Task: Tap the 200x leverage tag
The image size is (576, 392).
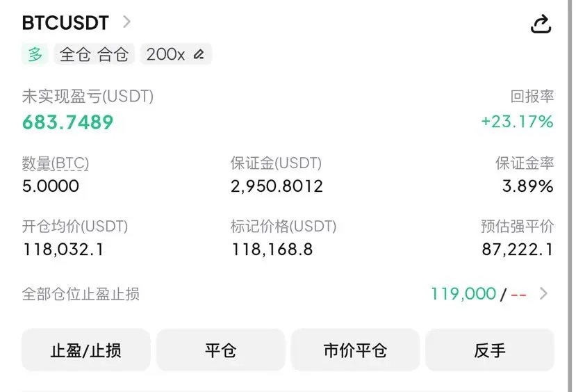Action: (176, 54)
